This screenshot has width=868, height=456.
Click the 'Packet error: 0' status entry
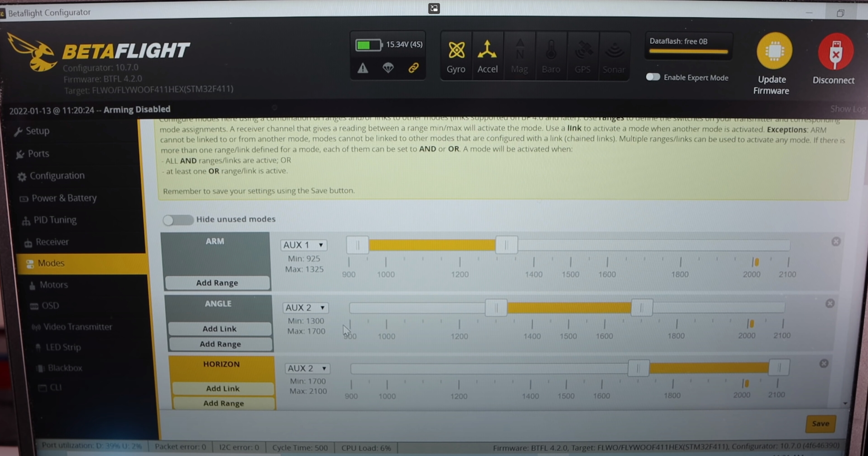tap(180, 447)
